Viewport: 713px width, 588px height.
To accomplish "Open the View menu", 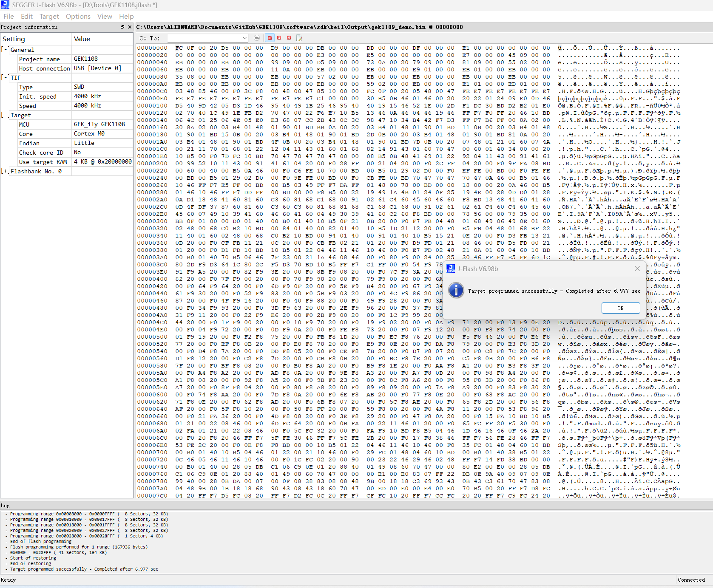I will tap(105, 17).
